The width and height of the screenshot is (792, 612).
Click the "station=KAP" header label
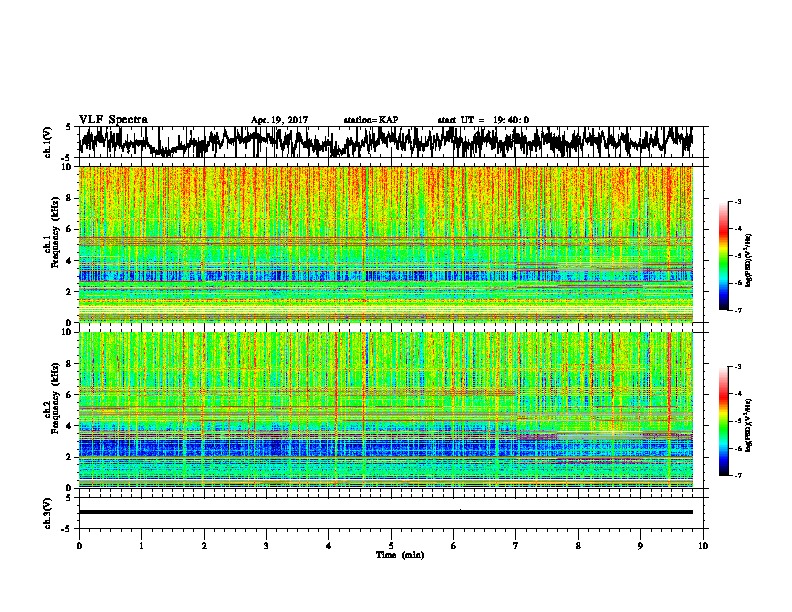tap(371, 120)
